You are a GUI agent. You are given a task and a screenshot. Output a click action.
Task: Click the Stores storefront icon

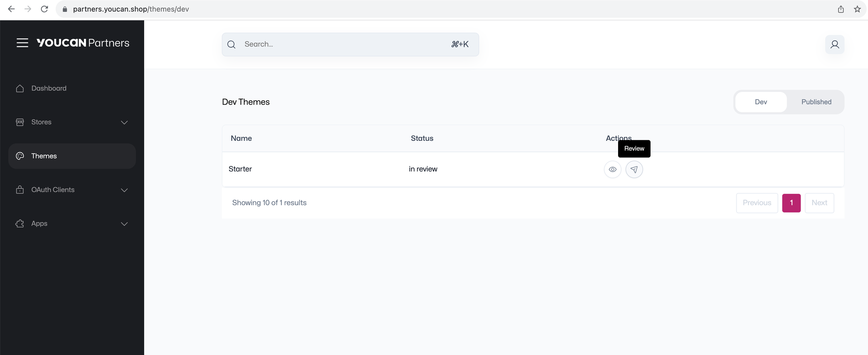[20, 122]
